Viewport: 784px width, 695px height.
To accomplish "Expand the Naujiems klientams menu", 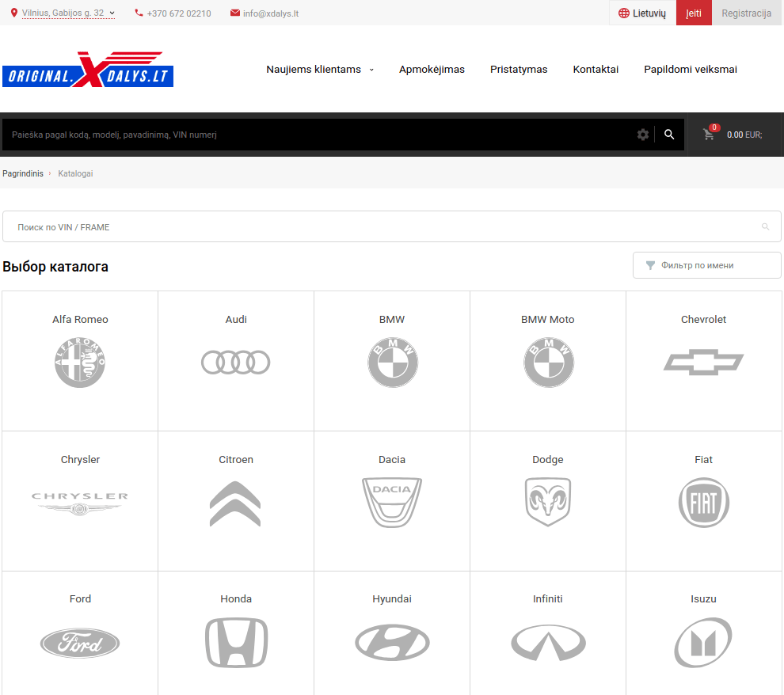I will click(320, 70).
